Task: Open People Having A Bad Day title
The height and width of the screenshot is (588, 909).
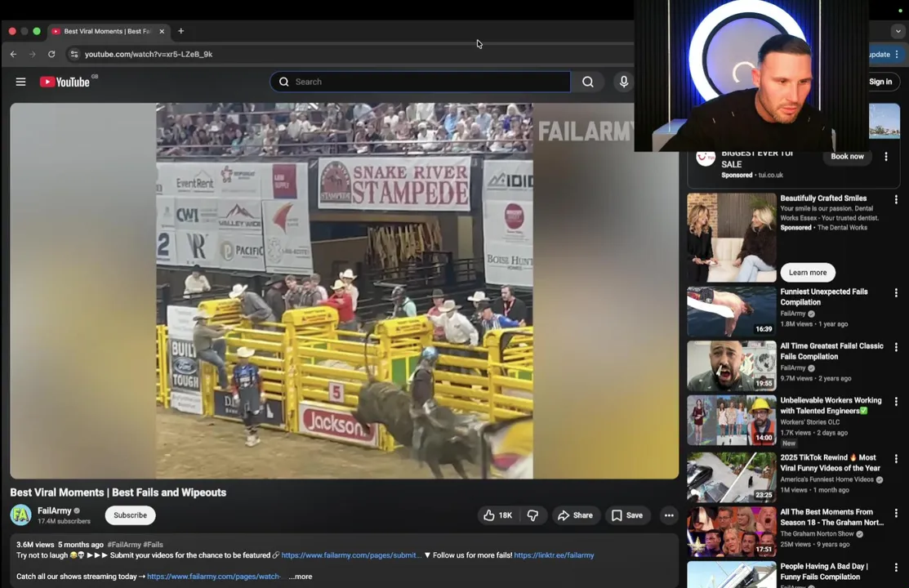Action: pos(824,572)
